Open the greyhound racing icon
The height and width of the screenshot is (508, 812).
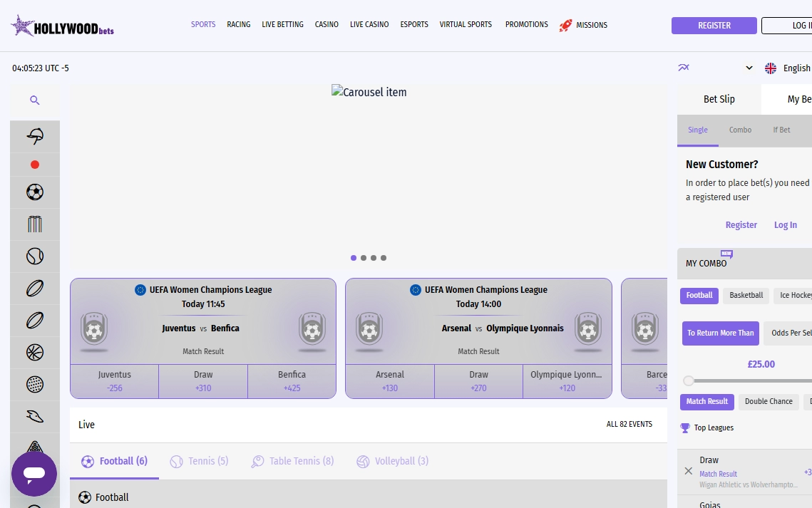pyautogui.click(x=35, y=416)
